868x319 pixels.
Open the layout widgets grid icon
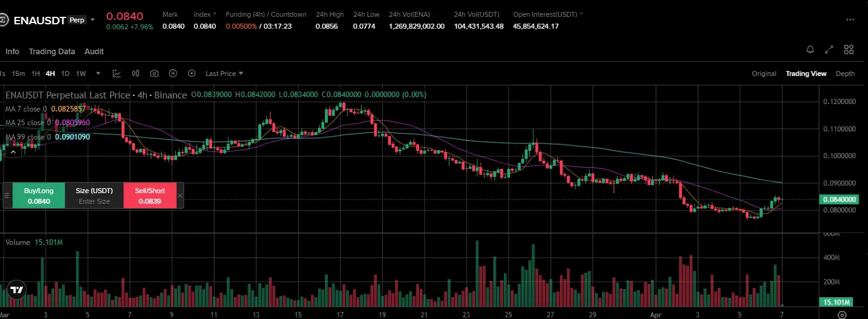coord(849,50)
